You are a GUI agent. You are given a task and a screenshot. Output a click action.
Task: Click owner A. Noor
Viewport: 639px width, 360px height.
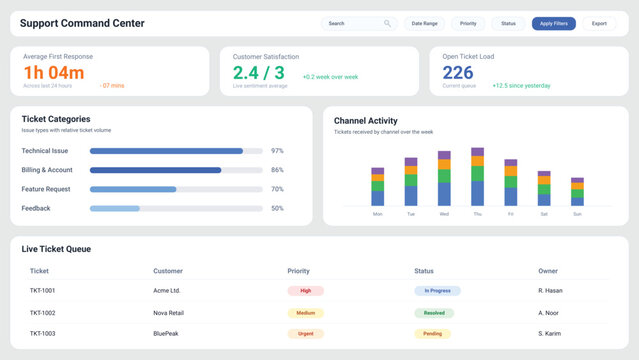click(548, 313)
